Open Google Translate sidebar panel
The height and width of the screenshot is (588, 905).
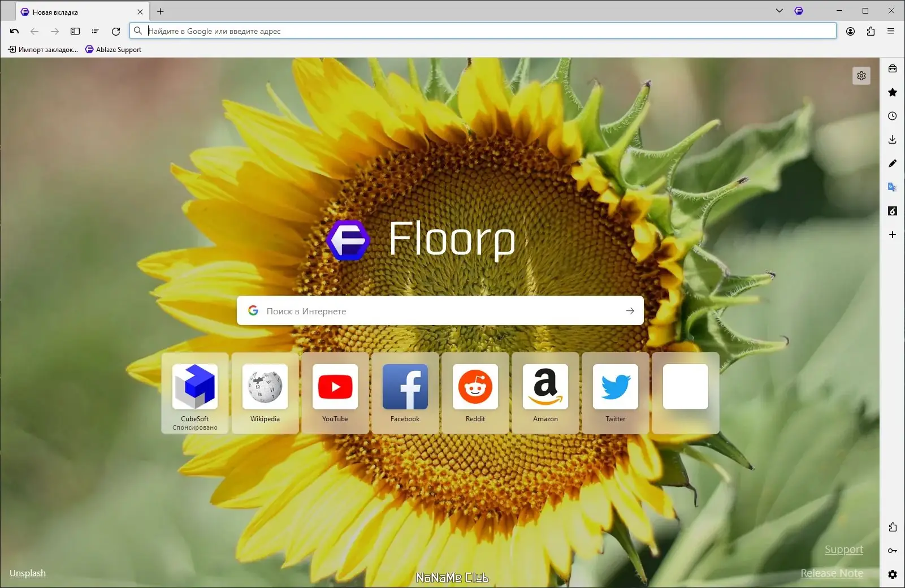[893, 187]
